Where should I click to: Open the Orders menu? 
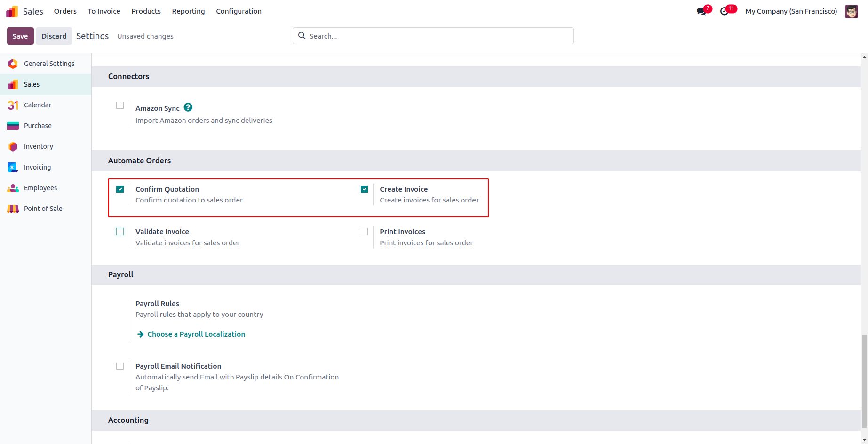coord(65,11)
